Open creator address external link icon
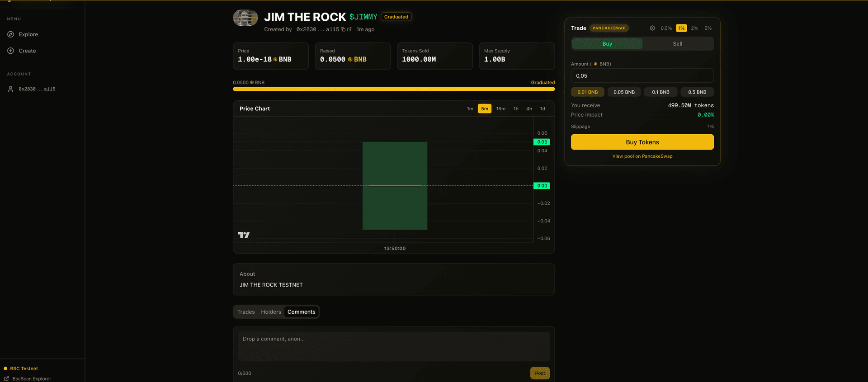Viewport: 868px width, 382px height. [x=349, y=29]
